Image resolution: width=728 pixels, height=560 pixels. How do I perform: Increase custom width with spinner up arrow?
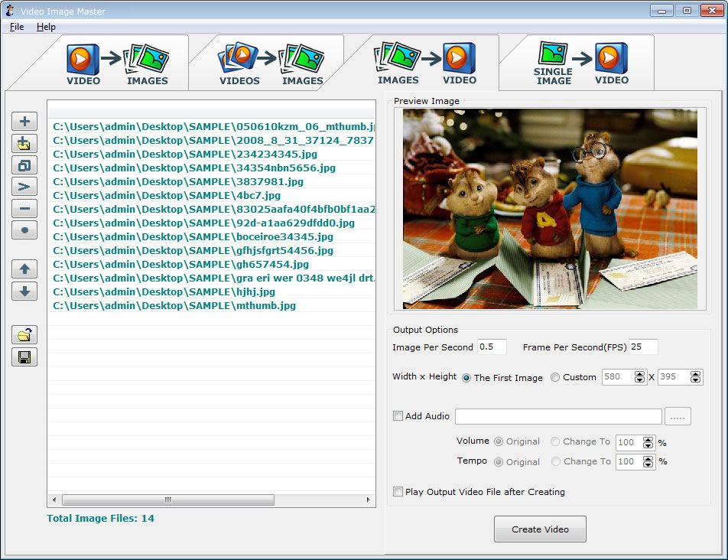click(639, 374)
